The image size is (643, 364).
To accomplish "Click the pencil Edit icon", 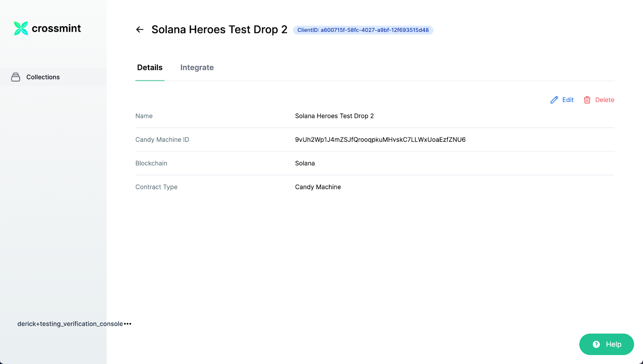I will pos(554,100).
